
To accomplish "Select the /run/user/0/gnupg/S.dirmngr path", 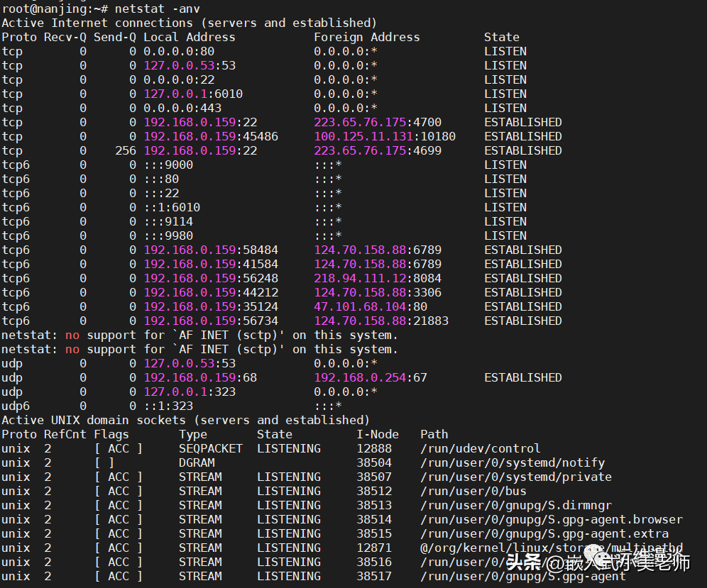I will pos(515,505).
